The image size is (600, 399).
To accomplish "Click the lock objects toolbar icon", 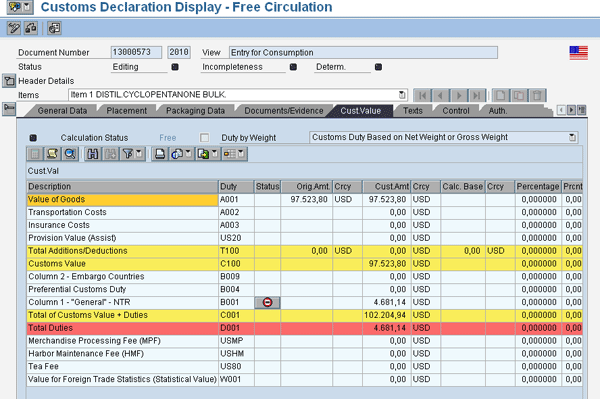I will 31,28.
